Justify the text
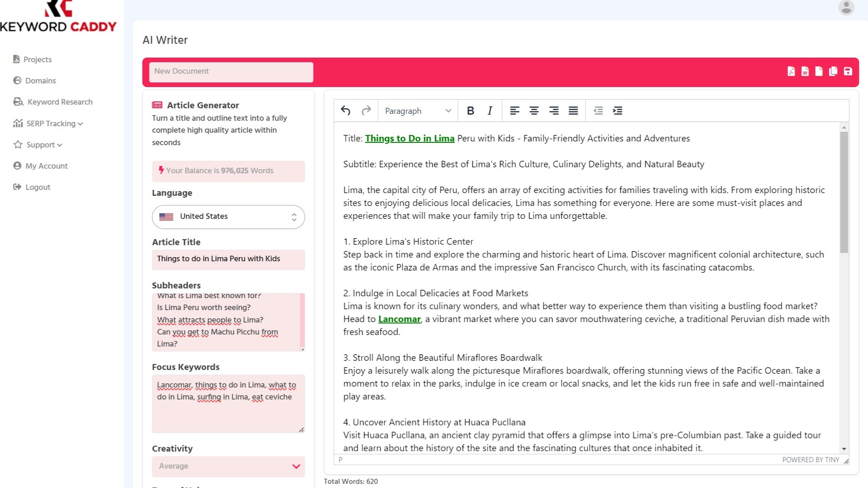 pos(573,111)
